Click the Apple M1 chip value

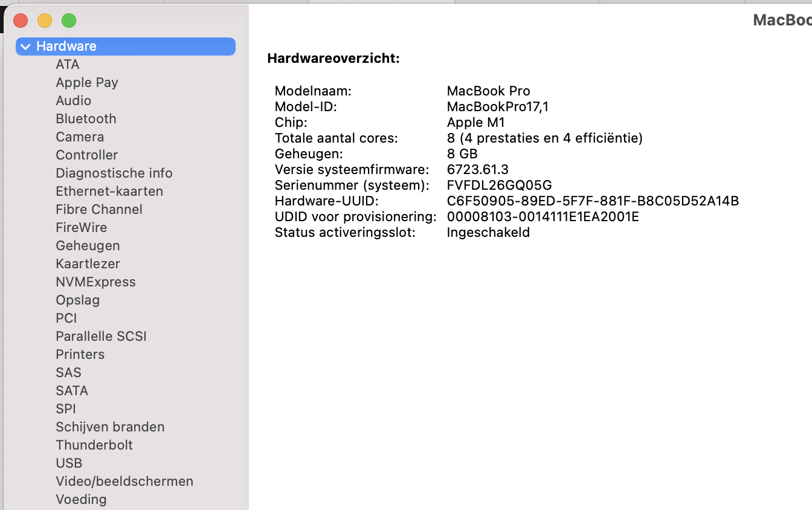coord(476,123)
